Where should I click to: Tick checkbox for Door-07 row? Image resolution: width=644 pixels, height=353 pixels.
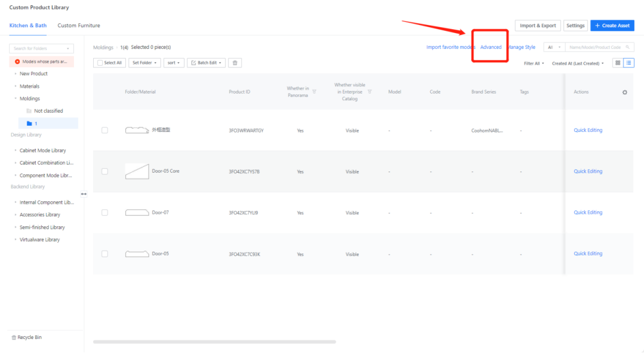pyautogui.click(x=105, y=212)
